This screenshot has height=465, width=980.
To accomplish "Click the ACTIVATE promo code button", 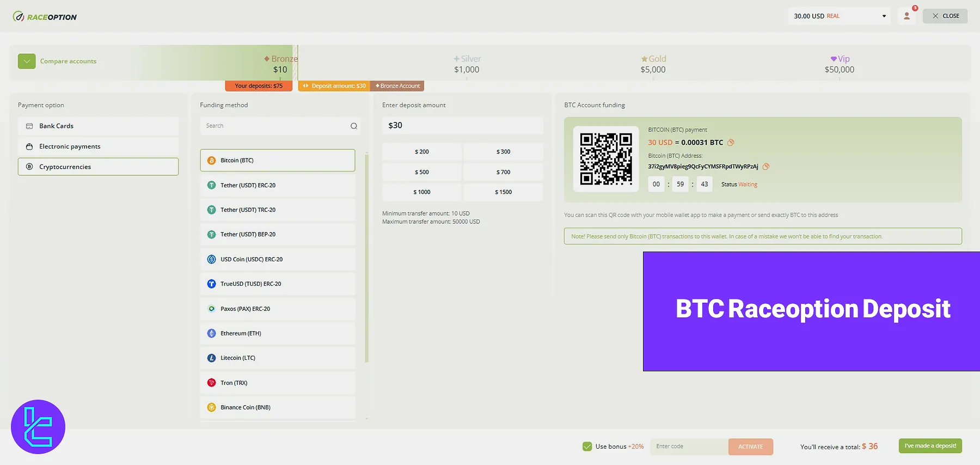I will point(750,446).
